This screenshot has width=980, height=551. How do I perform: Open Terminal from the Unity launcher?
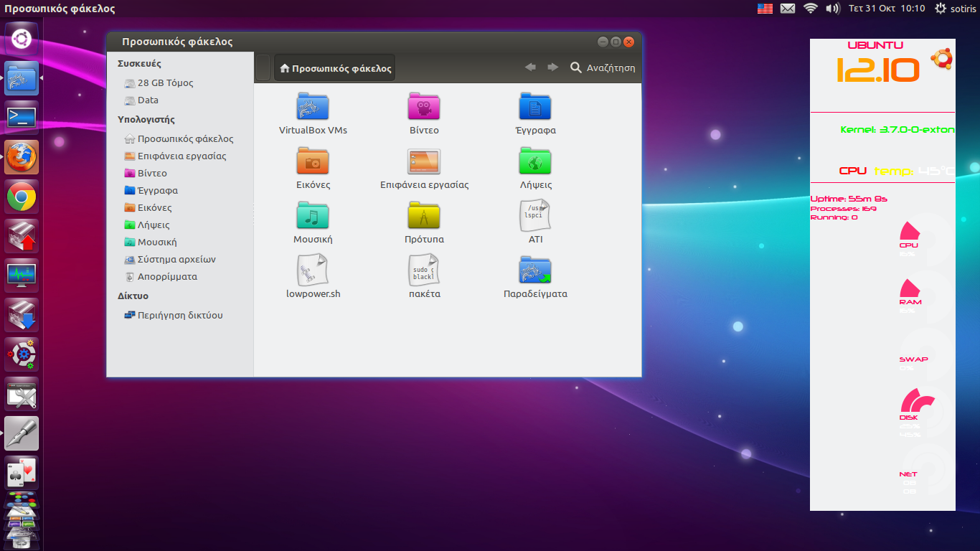point(22,118)
